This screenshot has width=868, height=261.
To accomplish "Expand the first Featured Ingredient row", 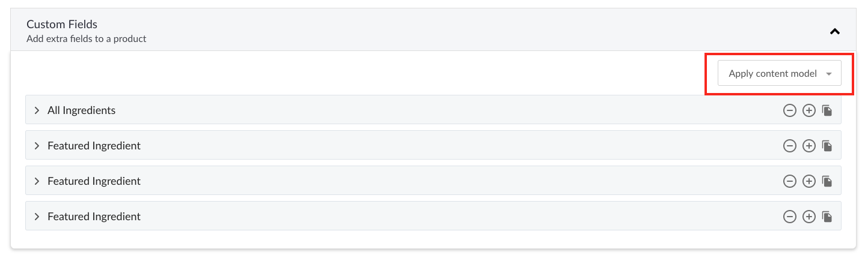I will [37, 146].
